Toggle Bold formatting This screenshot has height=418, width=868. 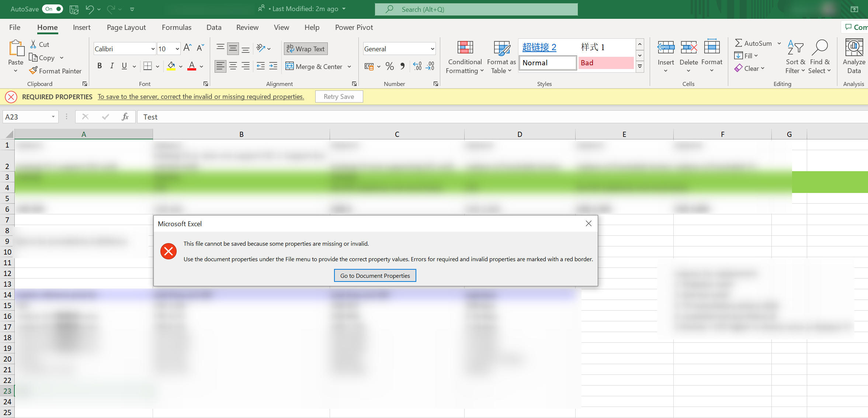pyautogui.click(x=100, y=66)
